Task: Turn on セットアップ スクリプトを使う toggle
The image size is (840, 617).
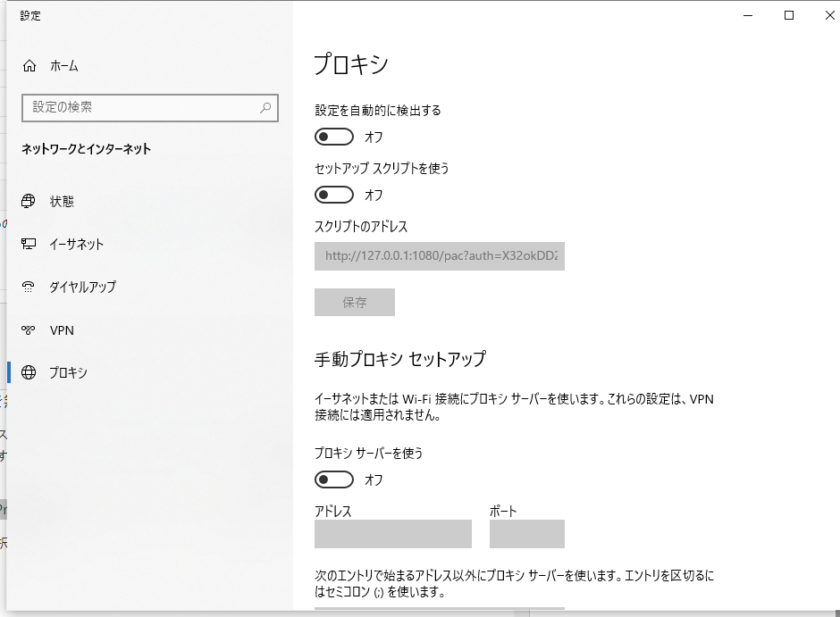Action: pos(334,195)
